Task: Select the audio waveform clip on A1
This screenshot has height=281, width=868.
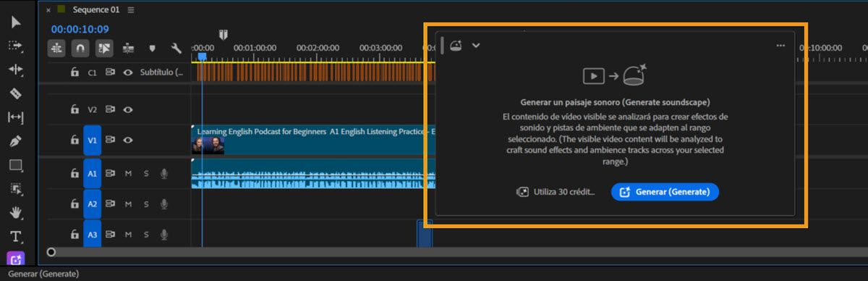Action: [313, 174]
